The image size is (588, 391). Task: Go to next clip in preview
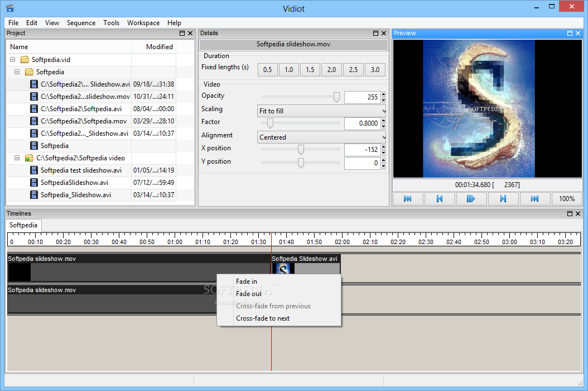click(503, 199)
